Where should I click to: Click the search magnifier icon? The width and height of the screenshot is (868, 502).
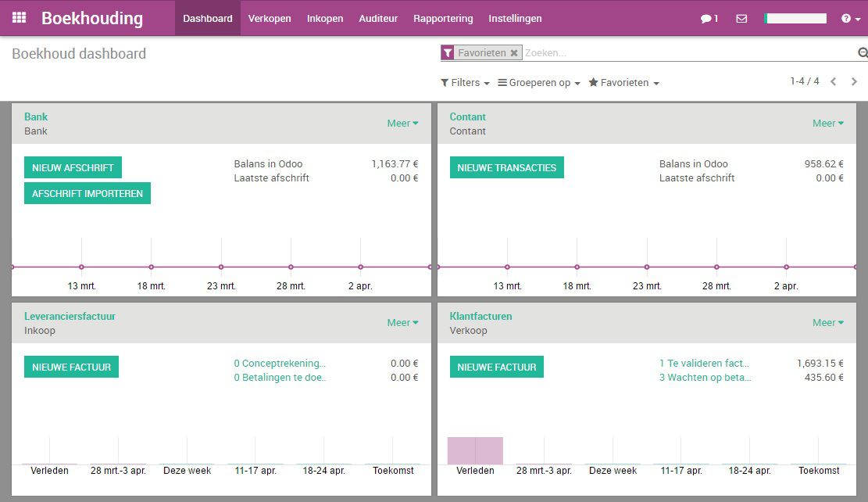[x=861, y=52]
